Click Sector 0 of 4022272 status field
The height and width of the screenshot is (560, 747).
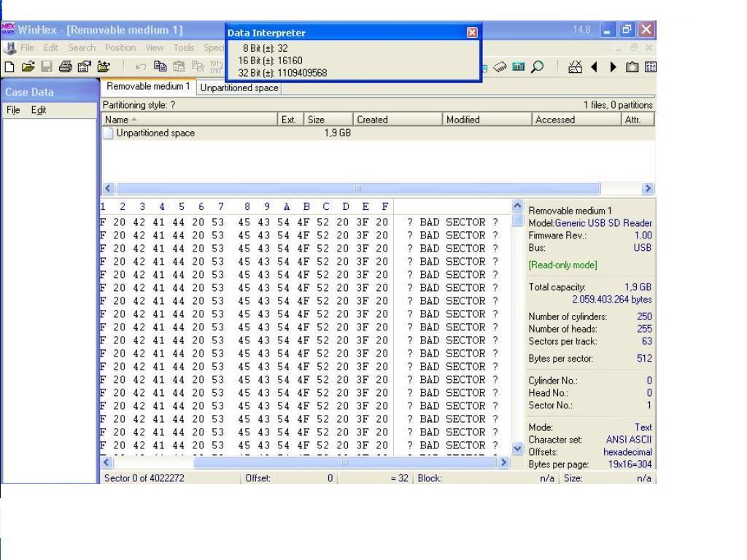[x=170, y=478]
